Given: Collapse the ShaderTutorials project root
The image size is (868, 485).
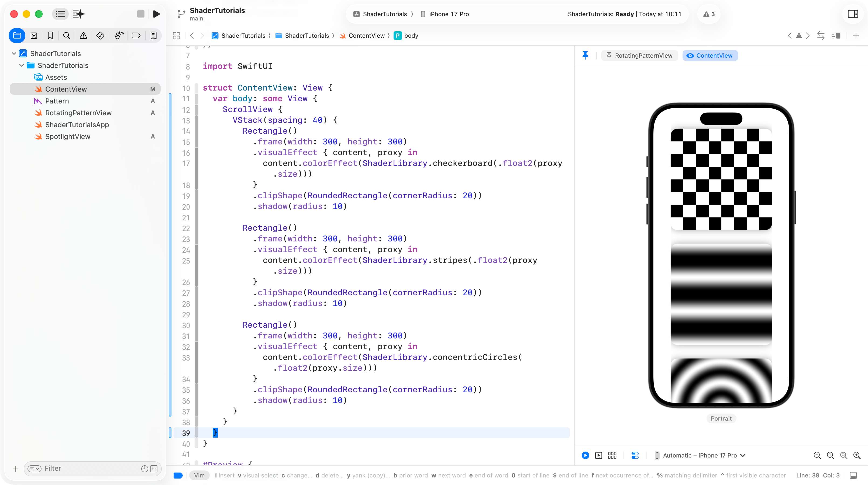Looking at the screenshot, I should point(14,54).
